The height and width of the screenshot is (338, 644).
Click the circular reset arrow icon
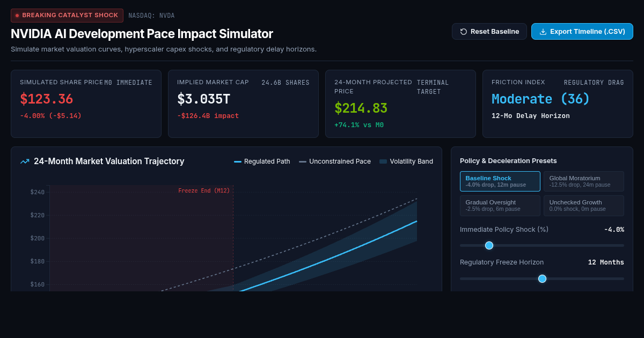[464, 32]
